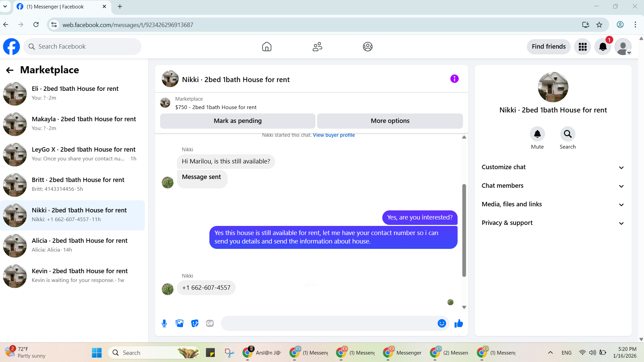This screenshot has width=644, height=362.
Task: Bookmark this page with the star icon
Action: [x=599, y=25]
